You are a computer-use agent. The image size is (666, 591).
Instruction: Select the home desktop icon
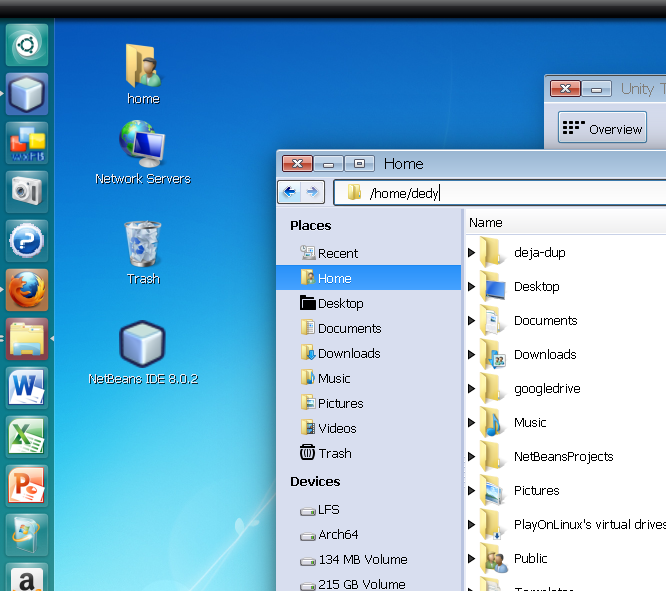[143, 75]
